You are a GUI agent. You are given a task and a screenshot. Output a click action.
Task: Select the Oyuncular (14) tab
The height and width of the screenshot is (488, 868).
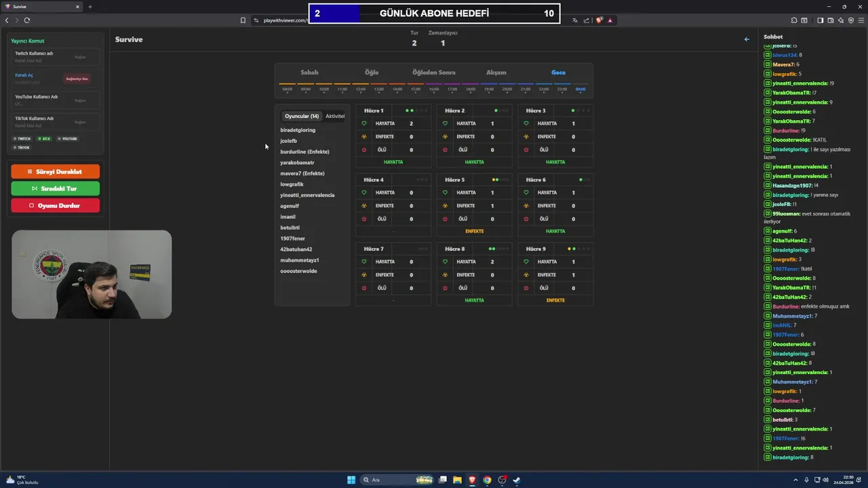tap(302, 116)
